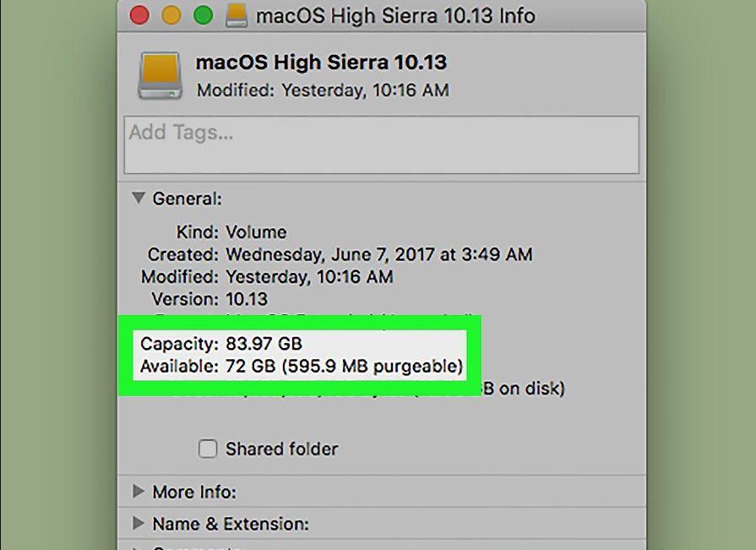Click into the Add Tags field
The height and width of the screenshot is (550, 756).
(x=381, y=144)
